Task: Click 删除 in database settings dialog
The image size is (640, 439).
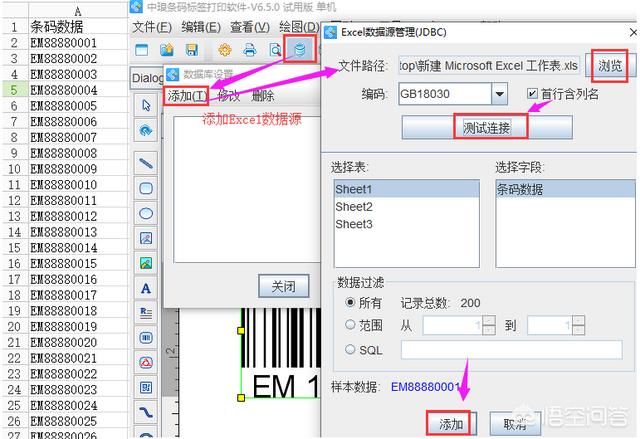Action: click(x=262, y=96)
